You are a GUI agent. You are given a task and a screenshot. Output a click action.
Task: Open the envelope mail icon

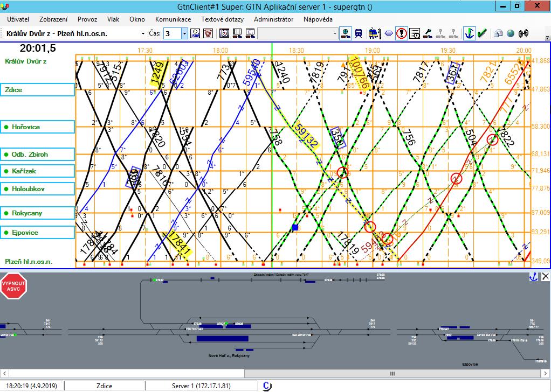[498, 33]
